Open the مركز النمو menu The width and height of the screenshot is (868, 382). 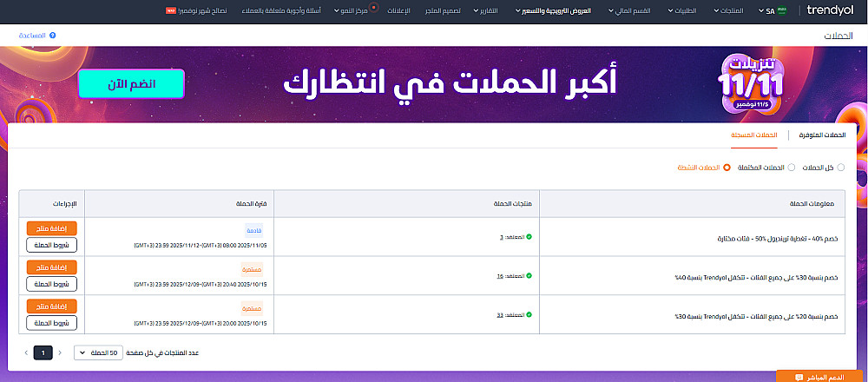351,10
